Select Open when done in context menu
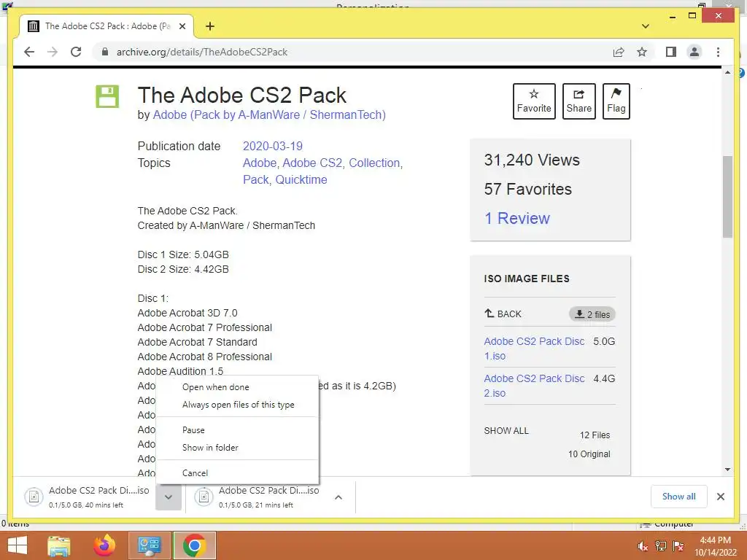This screenshot has height=560, width=747. tap(237, 387)
